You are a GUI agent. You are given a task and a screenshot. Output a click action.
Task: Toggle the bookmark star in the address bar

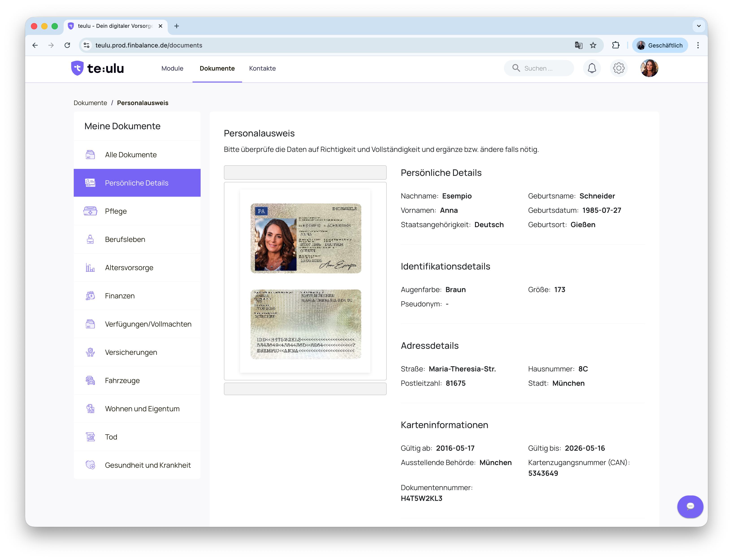[594, 45]
